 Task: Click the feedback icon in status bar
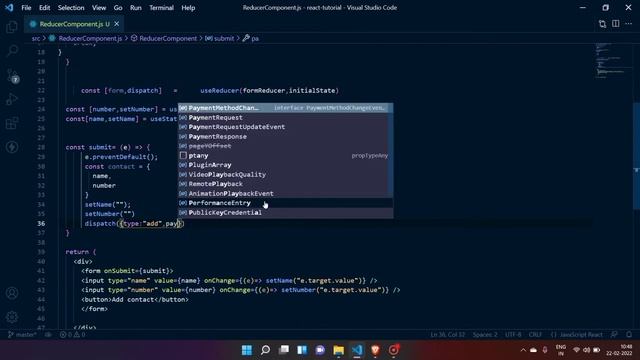coord(614,335)
